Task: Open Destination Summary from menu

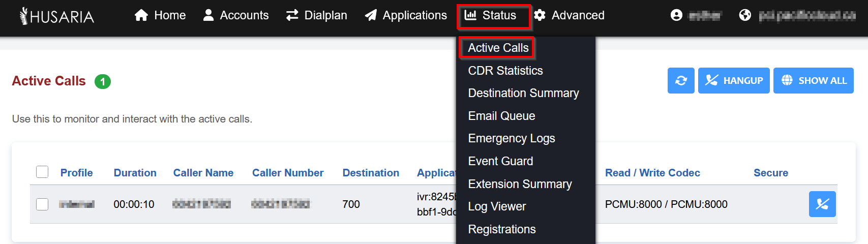Action: click(523, 93)
